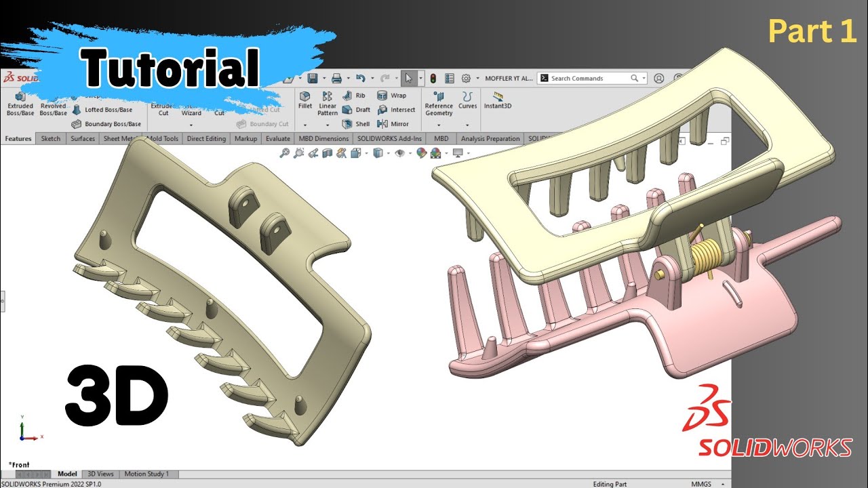The image size is (868, 488).
Task: Open the Surfaces tab
Action: (83, 139)
